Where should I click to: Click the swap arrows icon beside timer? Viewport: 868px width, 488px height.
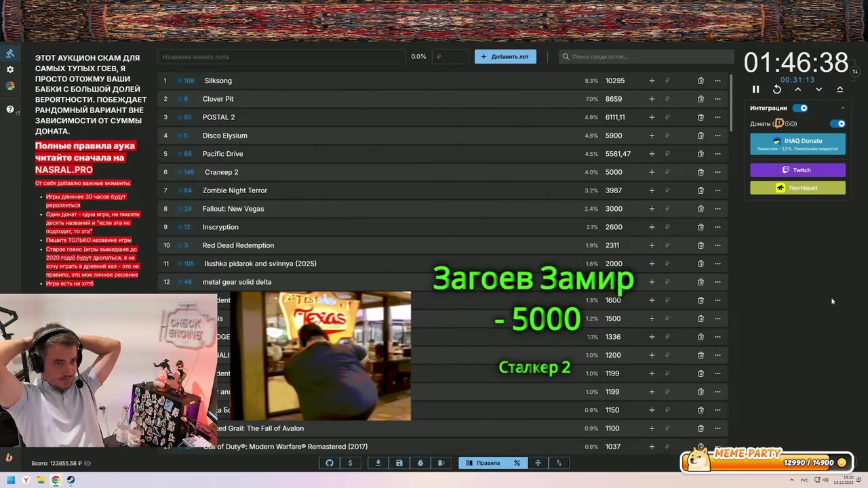click(x=855, y=71)
